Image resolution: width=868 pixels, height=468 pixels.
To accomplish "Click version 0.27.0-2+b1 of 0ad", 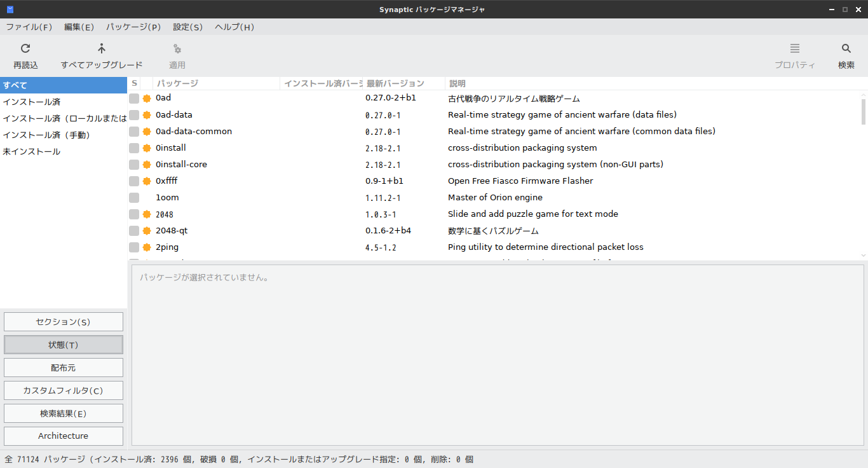I will coord(391,99).
